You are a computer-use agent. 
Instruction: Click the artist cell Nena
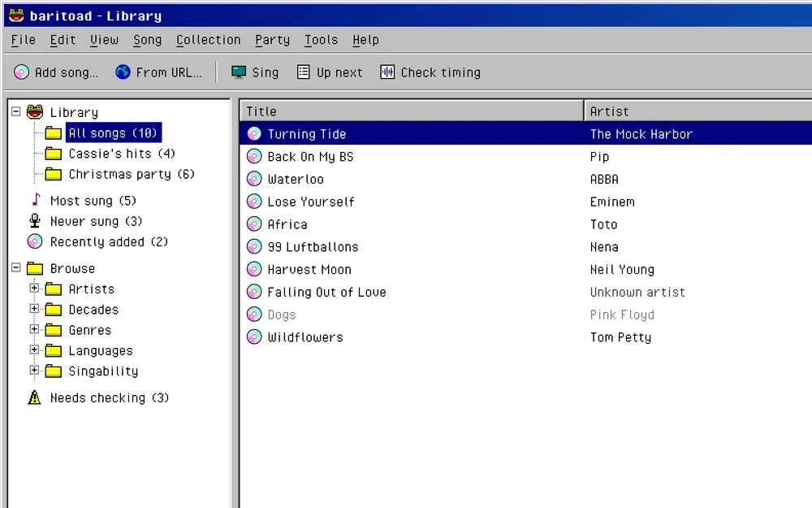pyautogui.click(x=604, y=247)
